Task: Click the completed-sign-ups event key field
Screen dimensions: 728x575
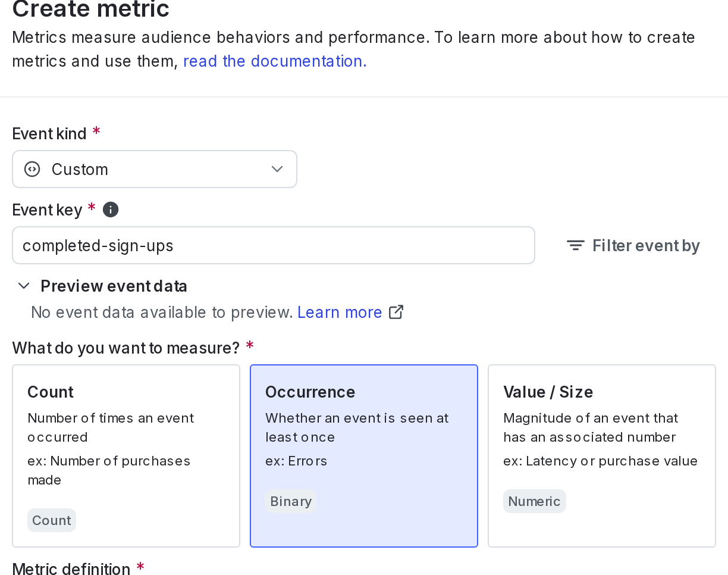Action: 274,245
